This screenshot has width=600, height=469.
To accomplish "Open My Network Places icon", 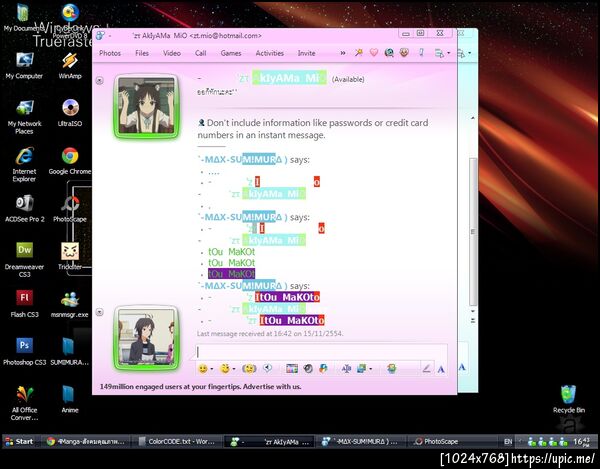I will point(24,117).
